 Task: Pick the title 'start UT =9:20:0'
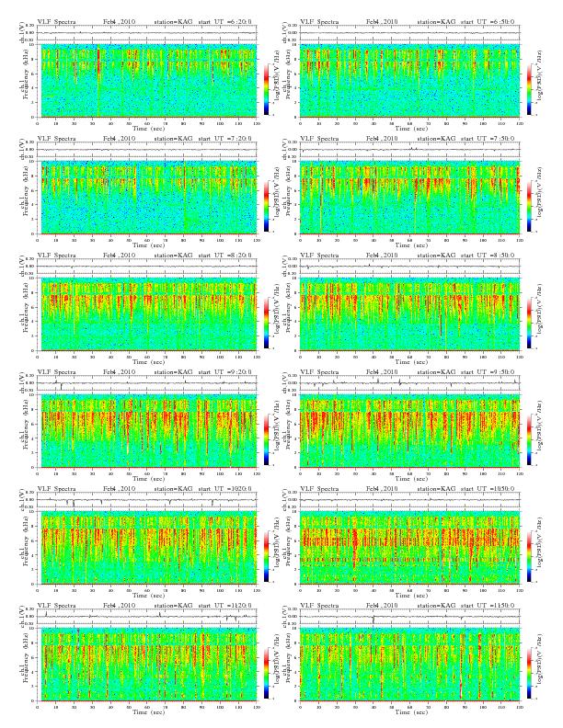coord(225,372)
